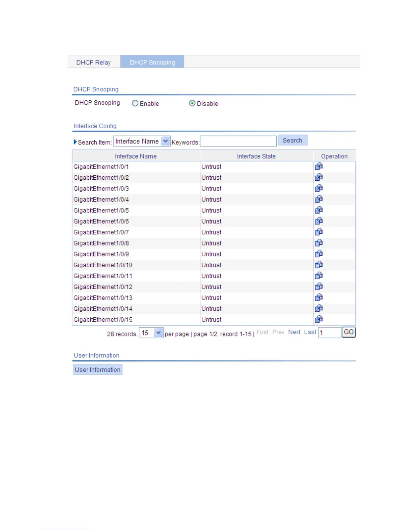
Task: Click the User Information button
Action: click(98, 370)
